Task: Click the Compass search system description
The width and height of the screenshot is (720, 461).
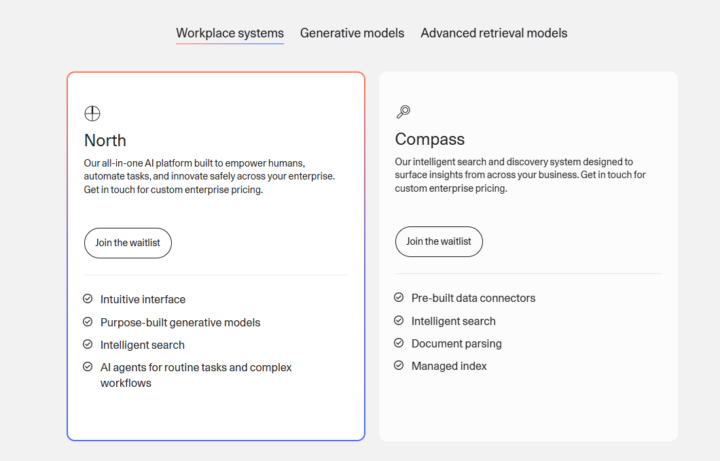Action: pyautogui.click(x=520, y=175)
